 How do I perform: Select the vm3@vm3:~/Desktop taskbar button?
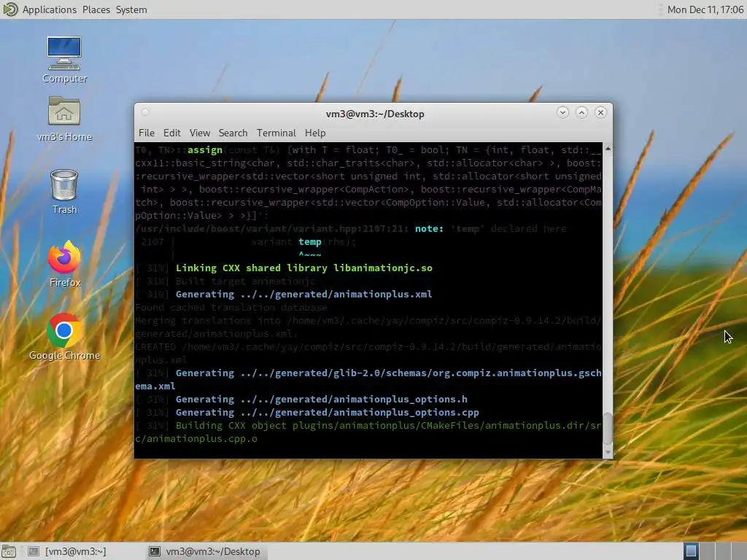pyautogui.click(x=205, y=551)
